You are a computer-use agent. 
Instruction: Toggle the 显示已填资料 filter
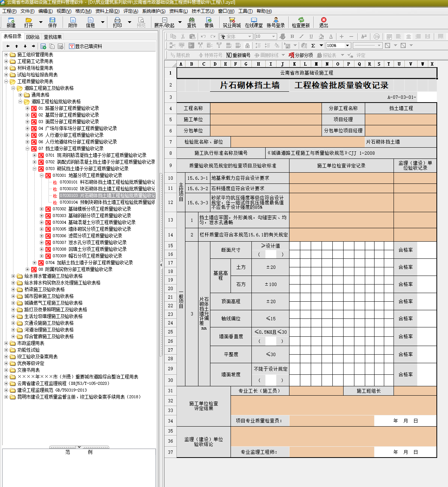[85, 46]
